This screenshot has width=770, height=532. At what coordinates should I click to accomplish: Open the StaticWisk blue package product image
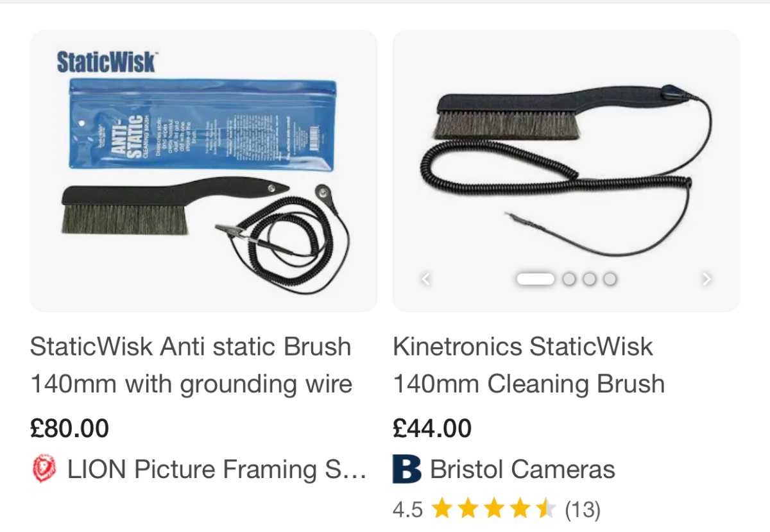click(203, 171)
